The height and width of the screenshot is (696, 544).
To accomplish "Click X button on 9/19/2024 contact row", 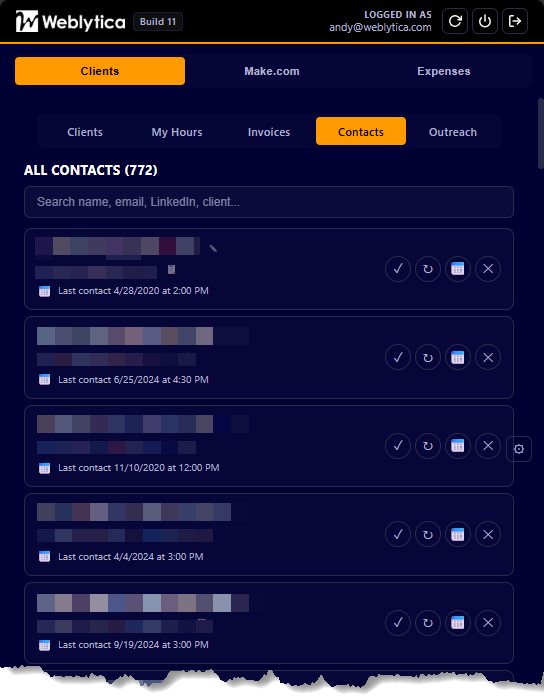I will click(x=488, y=623).
